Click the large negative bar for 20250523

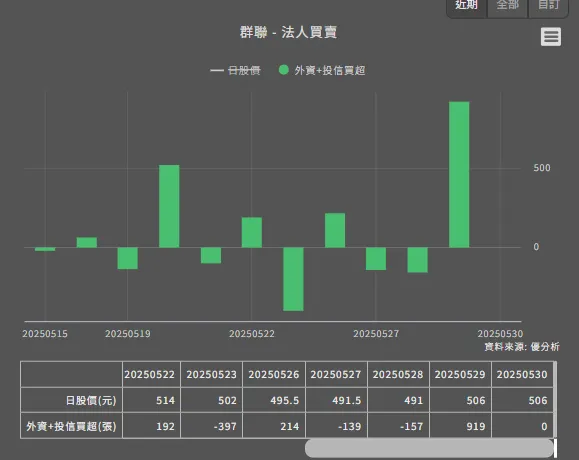coord(293,279)
